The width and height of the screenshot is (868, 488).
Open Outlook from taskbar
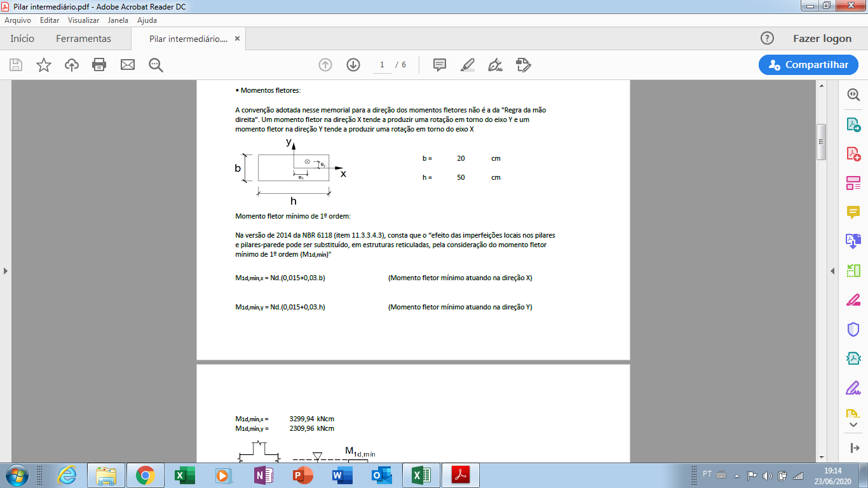[x=381, y=475]
